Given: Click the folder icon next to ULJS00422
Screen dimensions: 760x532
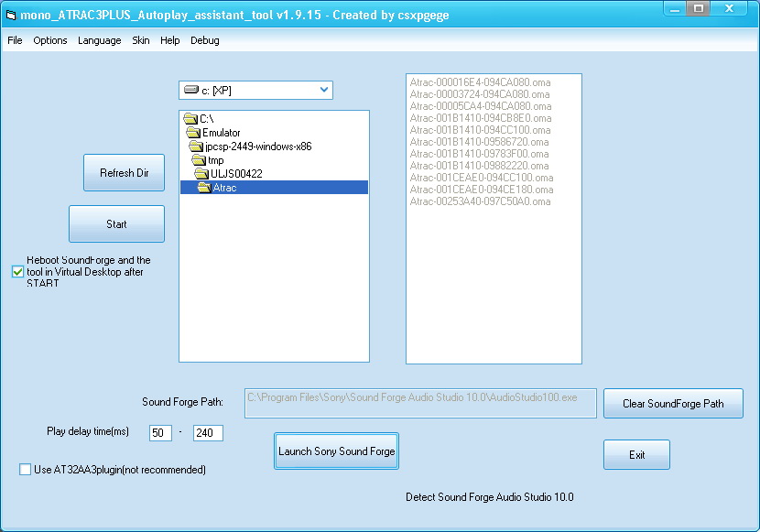Looking at the screenshot, I should [x=201, y=173].
